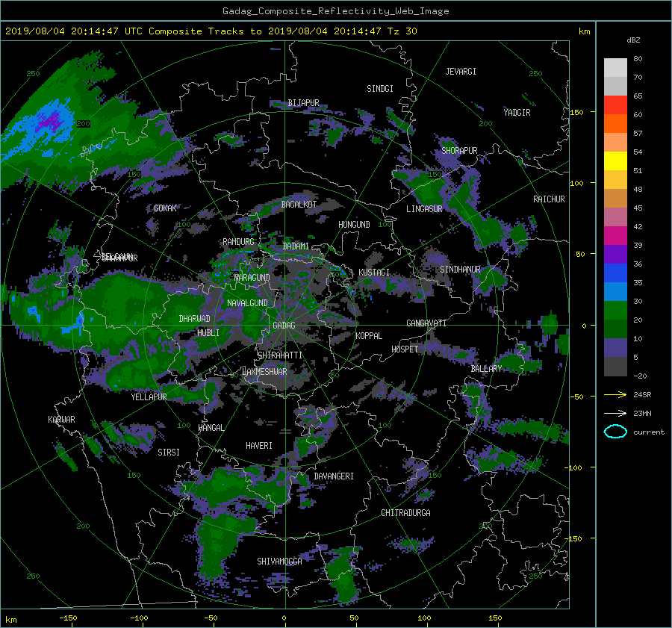Click the 23MN legend label

642,414
